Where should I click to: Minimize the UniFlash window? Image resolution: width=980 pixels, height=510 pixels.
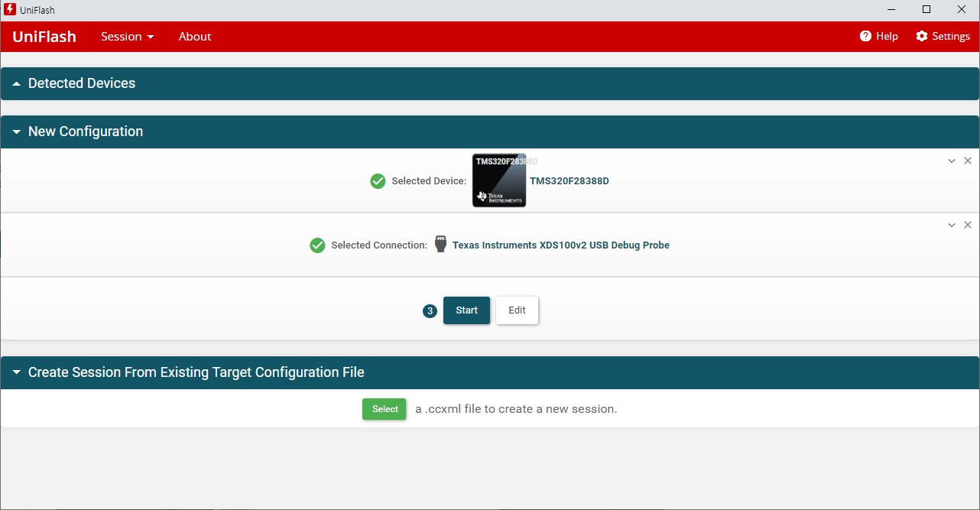(x=891, y=10)
